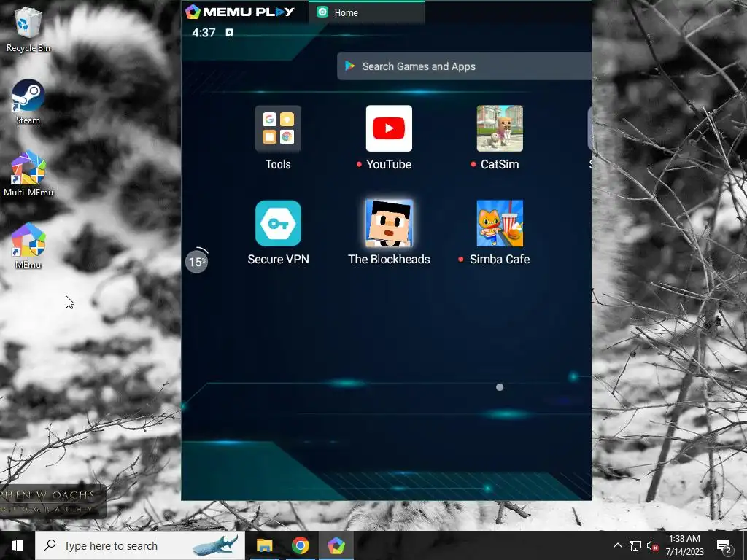Click the whale shark search highlight icon

(x=215, y=545)
